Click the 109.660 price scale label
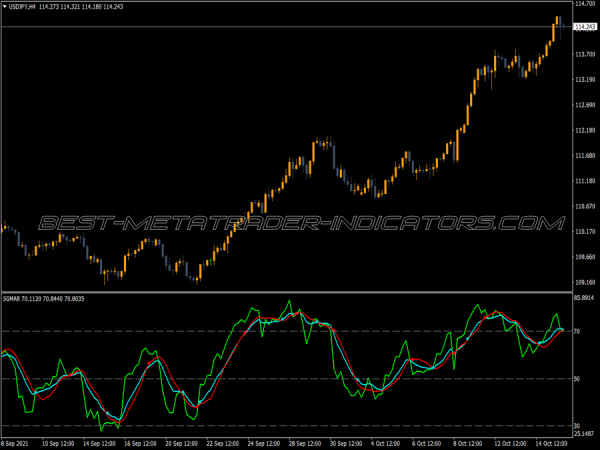The width and height of the screenshot is (600, 450). [x=585, y=257]
